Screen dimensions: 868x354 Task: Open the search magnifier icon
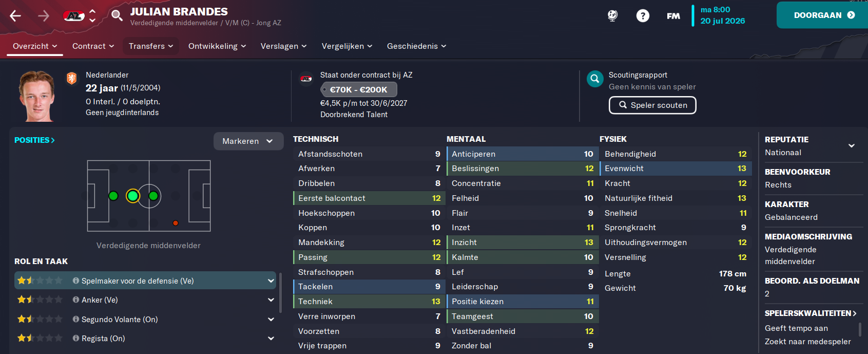(117, 15)
